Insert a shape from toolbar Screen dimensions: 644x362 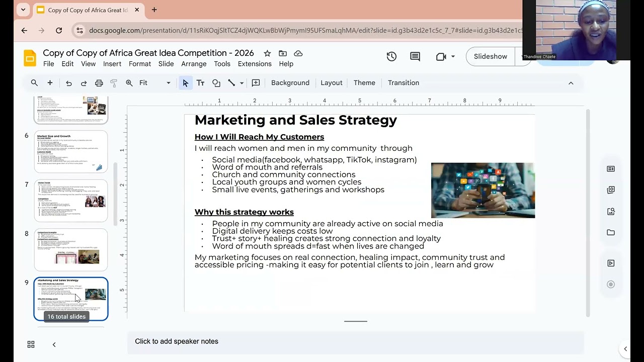(x=216, y=83)
